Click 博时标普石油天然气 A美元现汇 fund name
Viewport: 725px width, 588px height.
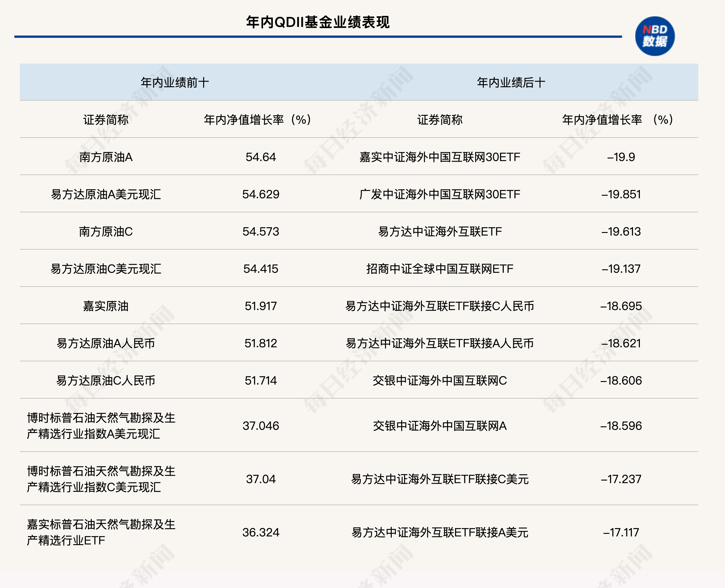point(101,426)
